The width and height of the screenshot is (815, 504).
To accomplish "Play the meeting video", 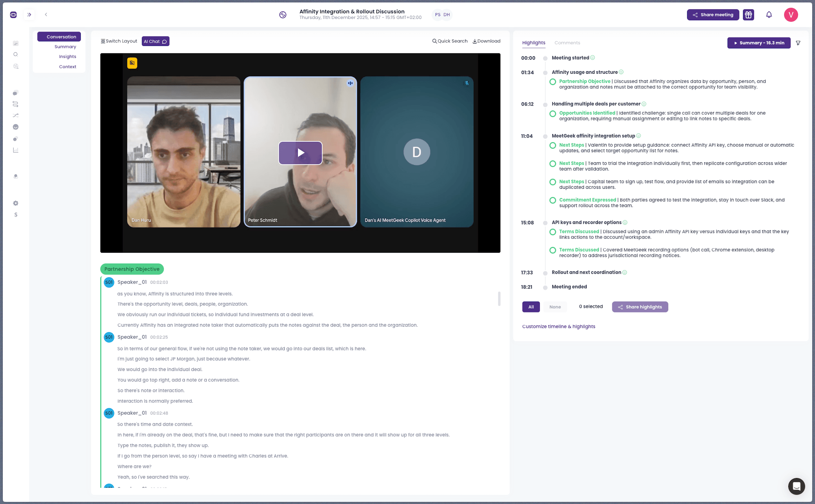I will (x=300, y=153).
